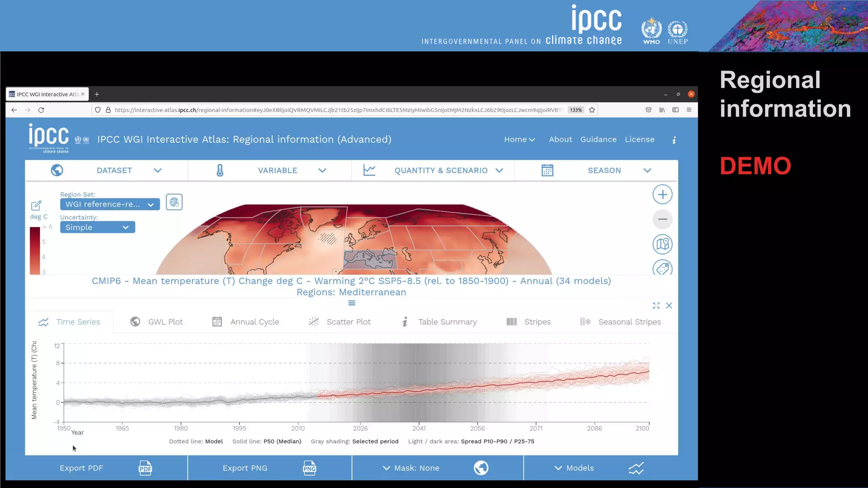Click the IPCC WGI Interactive Atlas browser tab
Image resolution: width=868 pixels, height=488 pixels.
click(x=47, y=94)
